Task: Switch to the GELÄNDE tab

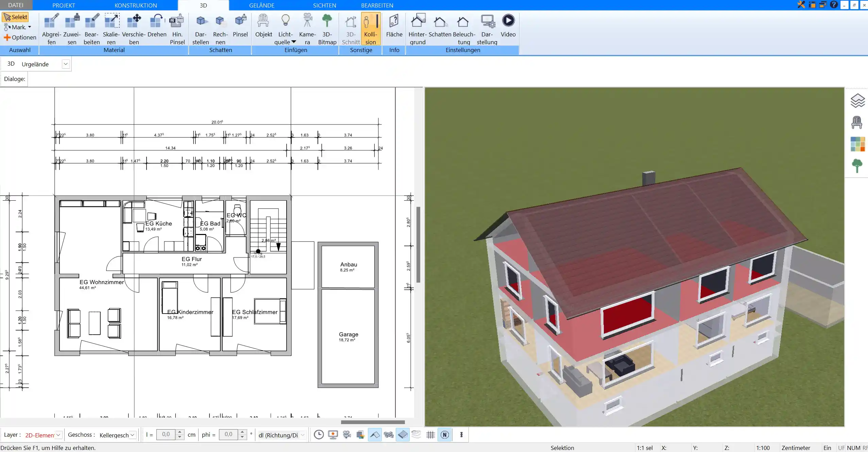Action: (x=261, y=5)
